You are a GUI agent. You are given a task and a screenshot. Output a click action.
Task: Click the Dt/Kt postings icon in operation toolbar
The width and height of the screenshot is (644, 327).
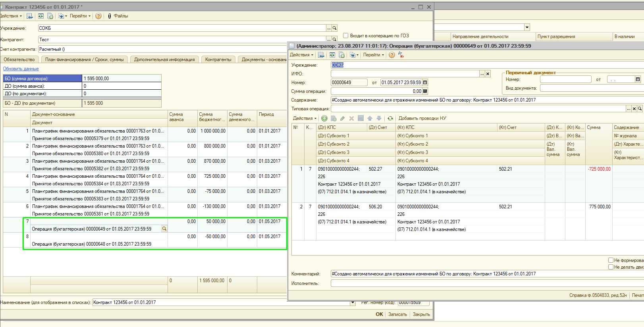coord(401,55)
